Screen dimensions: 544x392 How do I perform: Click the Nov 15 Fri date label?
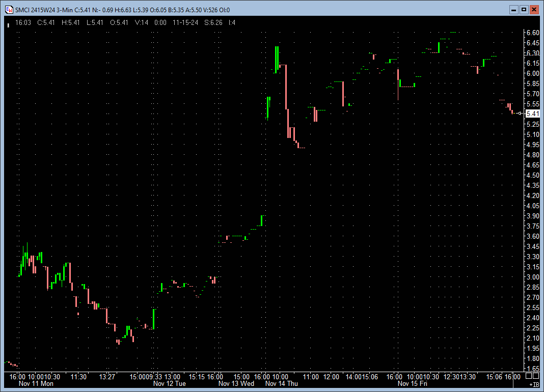[413, 384]
